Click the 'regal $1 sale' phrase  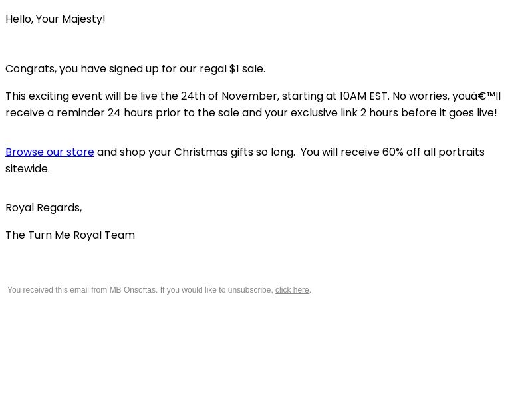pos(231,69)
